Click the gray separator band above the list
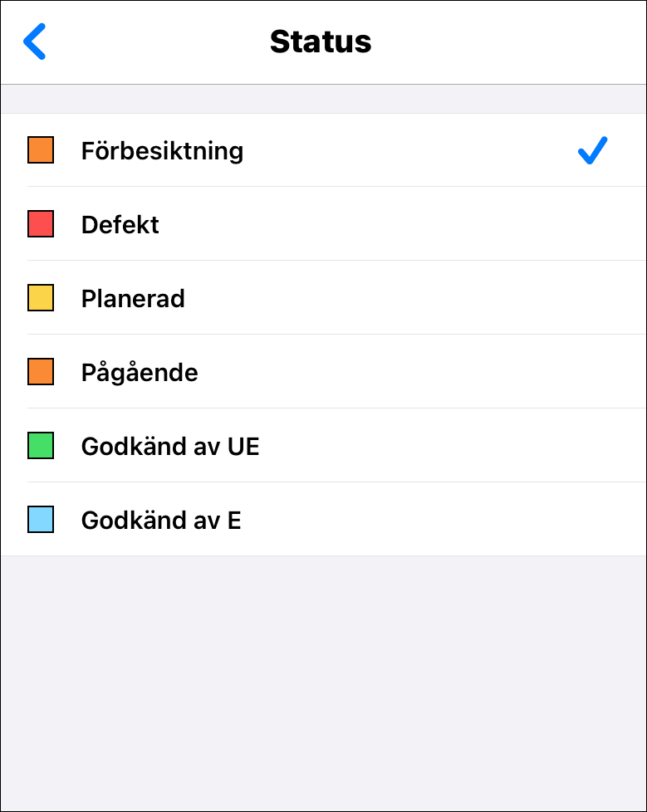The image size is (647, 812). [323, 99]
